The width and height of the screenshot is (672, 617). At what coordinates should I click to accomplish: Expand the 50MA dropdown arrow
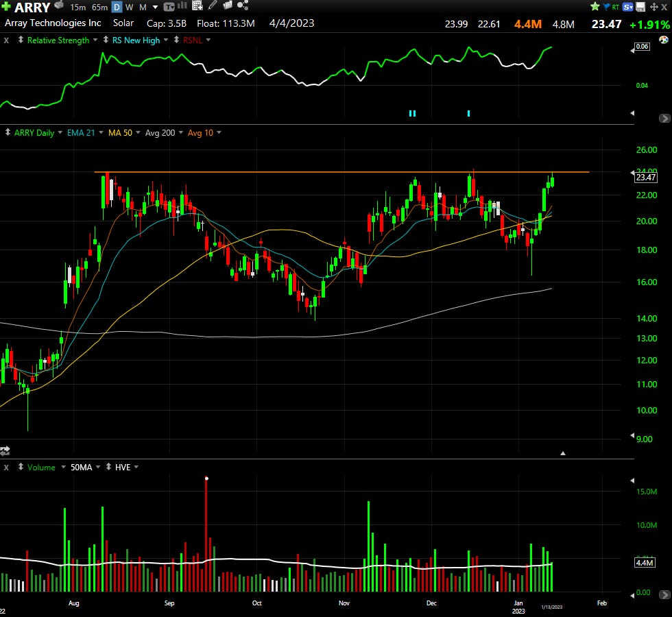[x=97, y=467]
